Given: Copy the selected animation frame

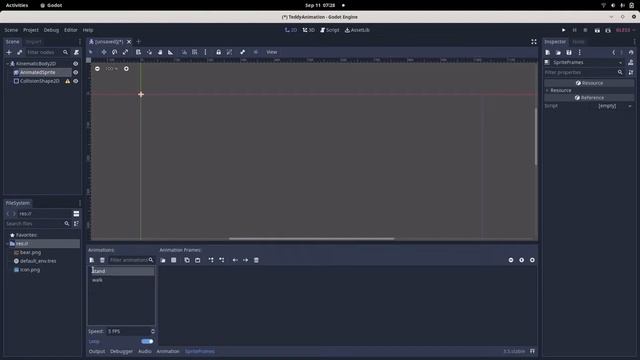Looking at the screenshot, I should [x=187, y=260].
